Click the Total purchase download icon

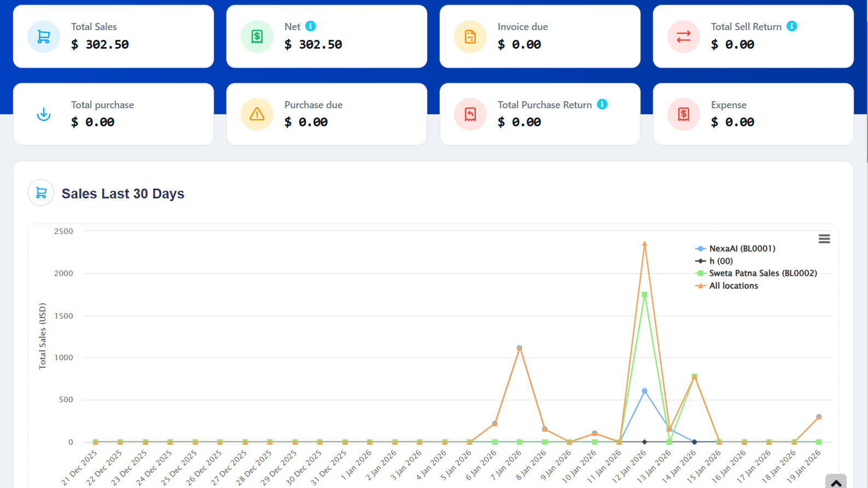coord(44,114)
